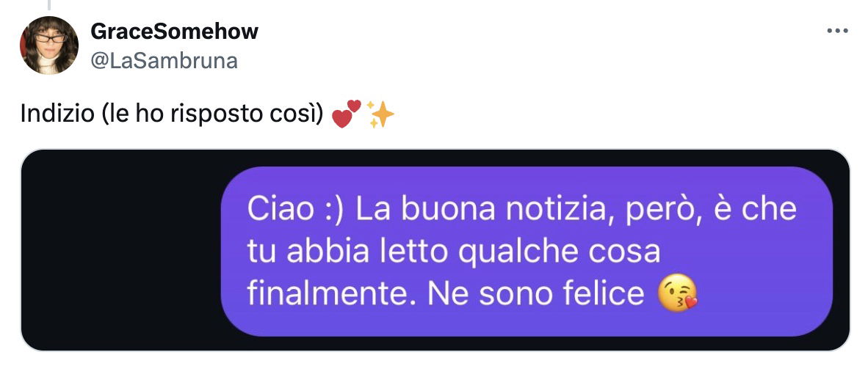This screenshot has width=868, height=377.
Task: Click the kissing face emoji in message
Action: pyautogui.click(x=677, y=293)
